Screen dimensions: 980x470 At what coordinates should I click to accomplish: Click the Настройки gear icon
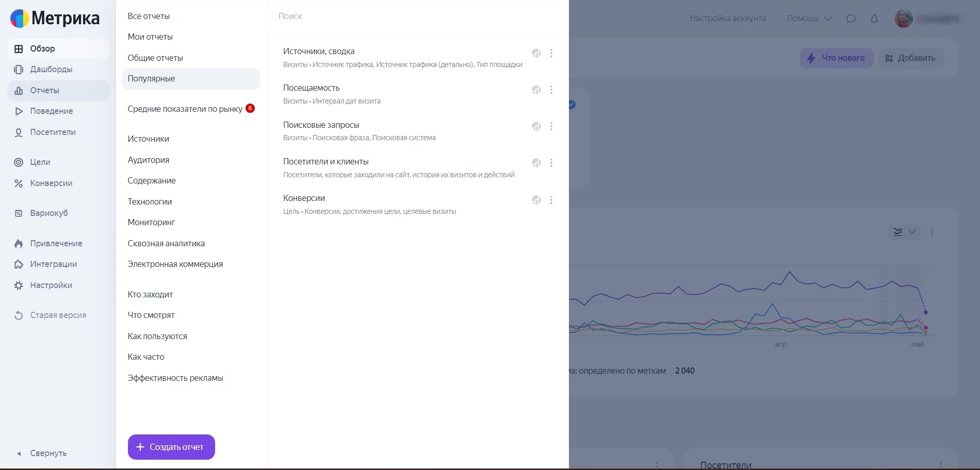19,286
